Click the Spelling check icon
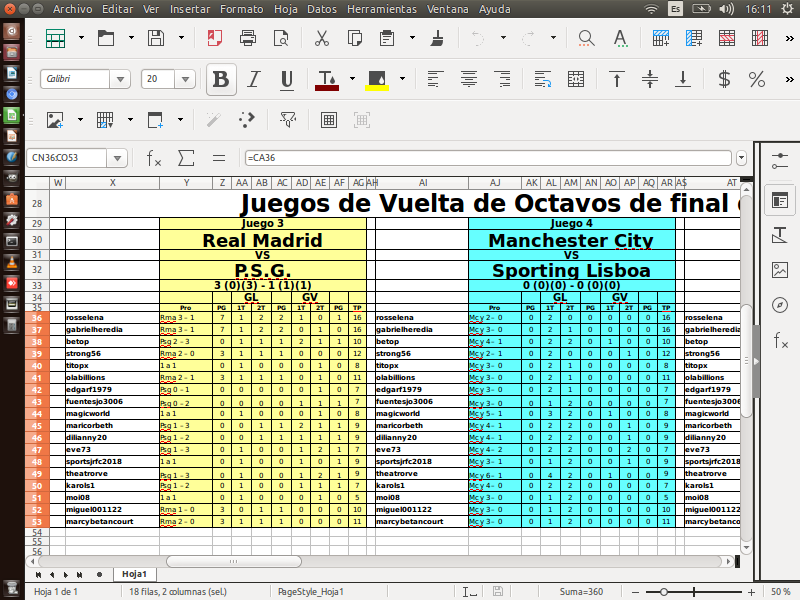Screen dimensions: 800x600 pos(620,38)
